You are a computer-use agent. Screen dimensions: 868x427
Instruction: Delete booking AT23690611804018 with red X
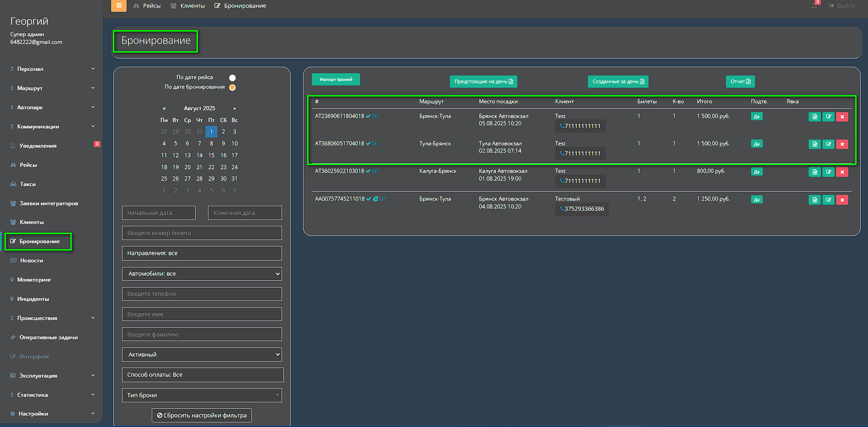coord(842,117)
